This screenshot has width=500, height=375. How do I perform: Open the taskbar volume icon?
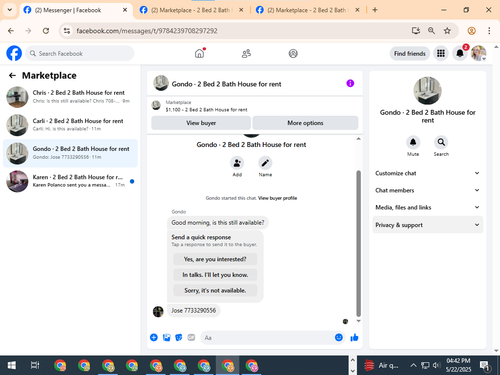[x=436, y=365]
